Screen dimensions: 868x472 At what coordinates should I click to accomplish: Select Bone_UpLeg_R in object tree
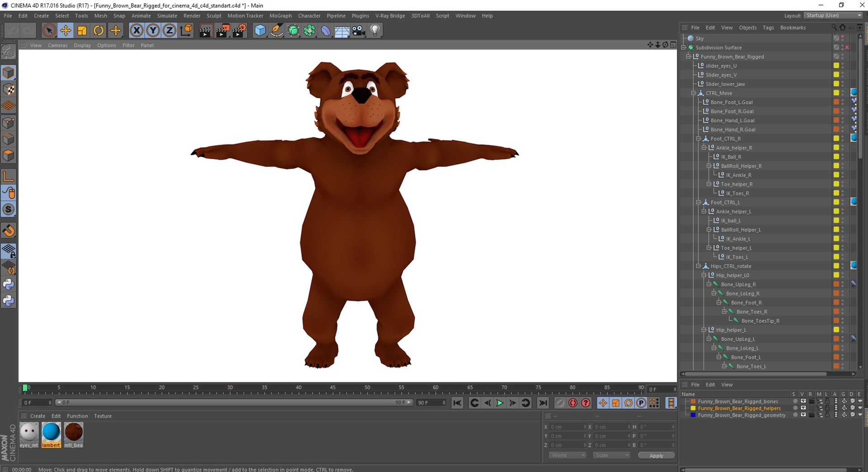[x=738, y=284]
